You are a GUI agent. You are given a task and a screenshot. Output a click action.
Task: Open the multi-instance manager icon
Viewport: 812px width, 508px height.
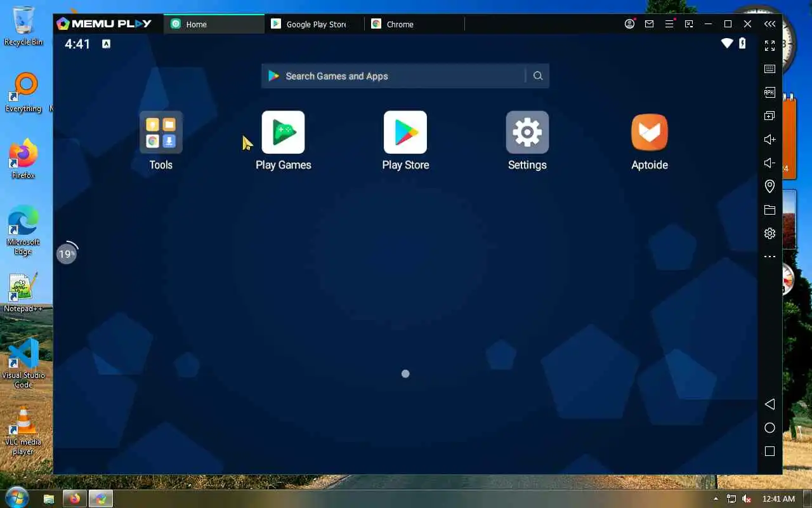pos(769,116)
